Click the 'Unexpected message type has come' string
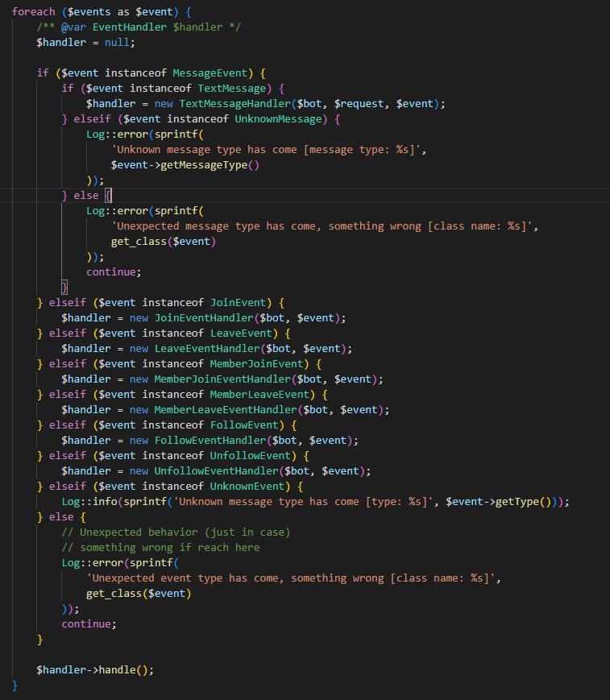Screen dimensions: 610x700 coord(322,226)
